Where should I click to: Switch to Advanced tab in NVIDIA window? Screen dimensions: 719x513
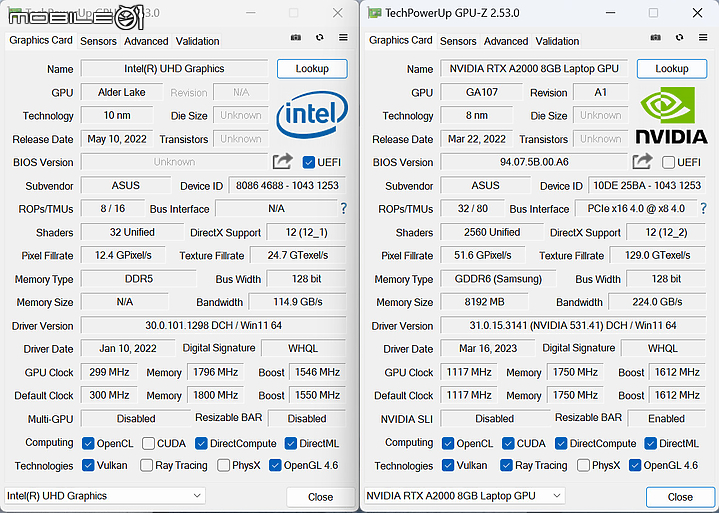(x=506, y=41)
